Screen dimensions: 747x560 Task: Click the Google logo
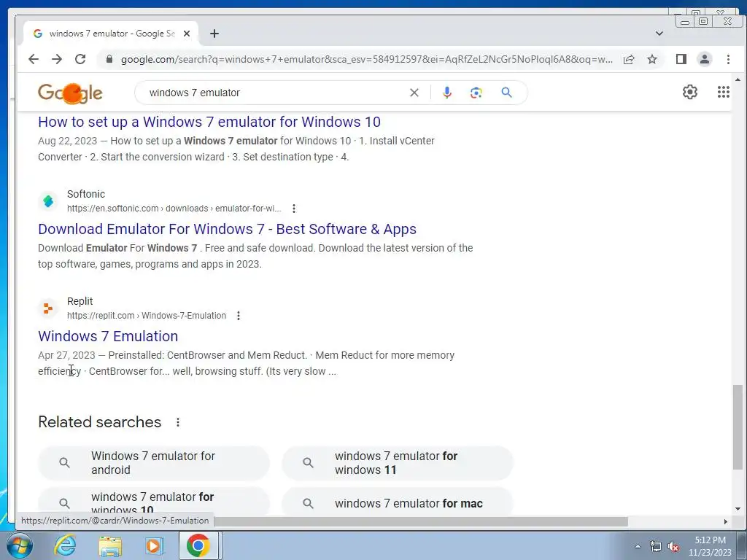(70, 93)
